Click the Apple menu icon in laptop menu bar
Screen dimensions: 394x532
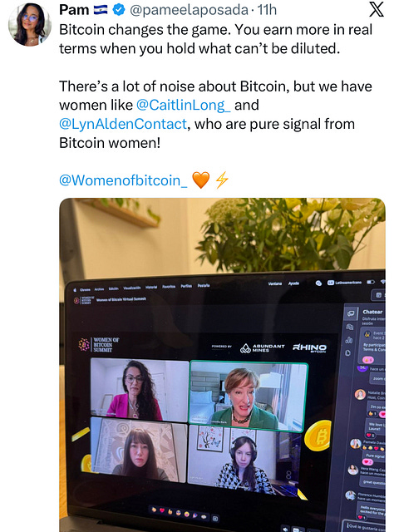point(76,290)
